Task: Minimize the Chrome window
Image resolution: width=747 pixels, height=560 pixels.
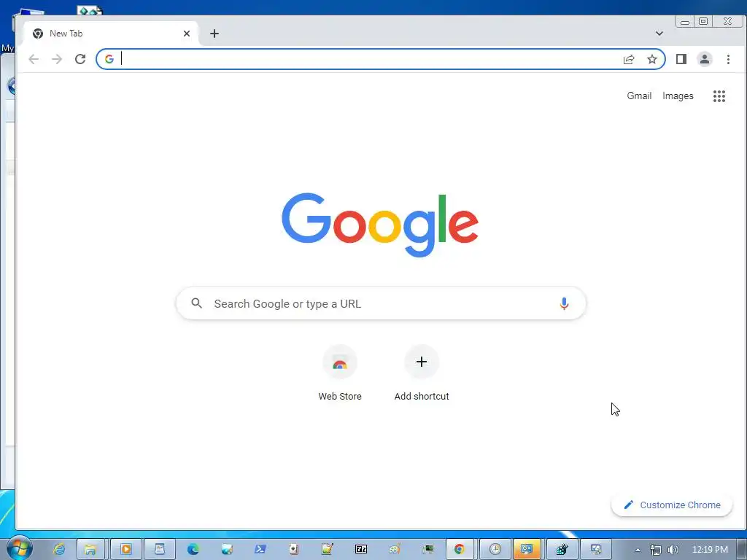Action: pos(685,21)
